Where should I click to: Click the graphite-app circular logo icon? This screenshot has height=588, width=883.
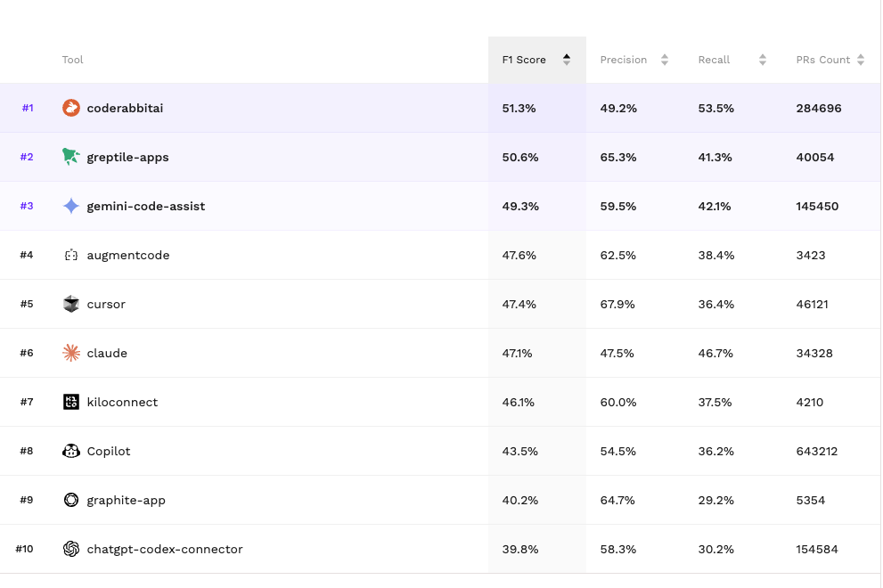click(71, 500)
